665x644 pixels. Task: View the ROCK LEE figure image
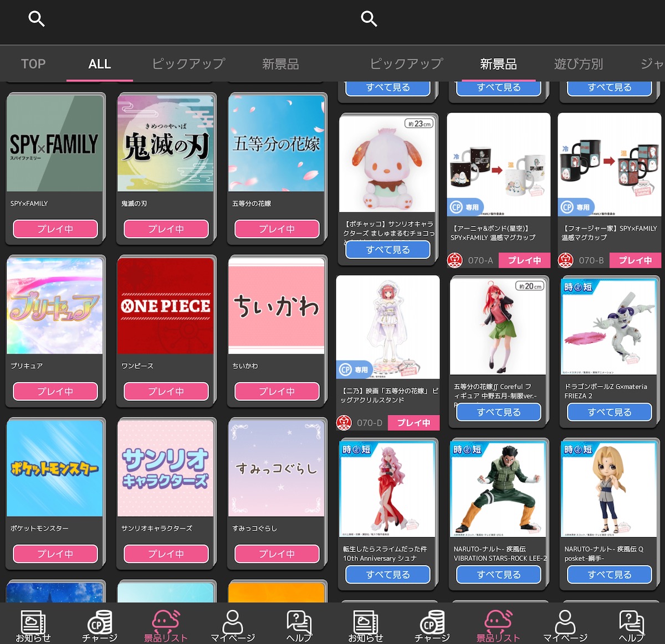coord(498,490)
